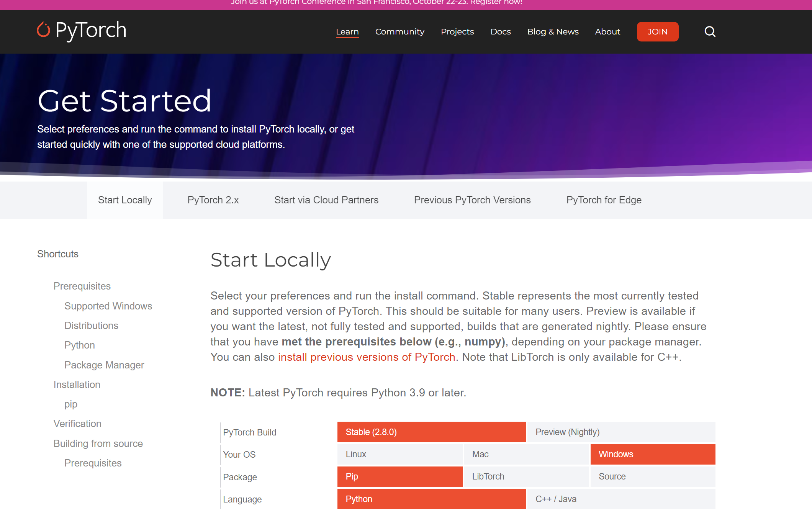
Task: Open the PyTorch for Edge tab
Action: pos(604,200)
